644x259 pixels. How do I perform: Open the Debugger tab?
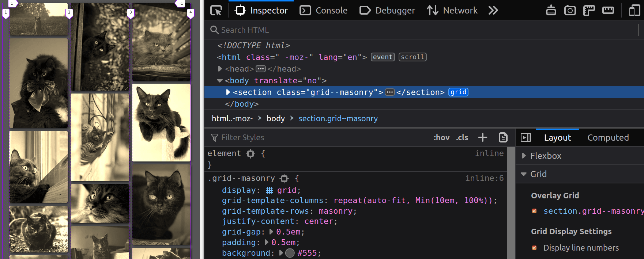(x=387, y=11)
